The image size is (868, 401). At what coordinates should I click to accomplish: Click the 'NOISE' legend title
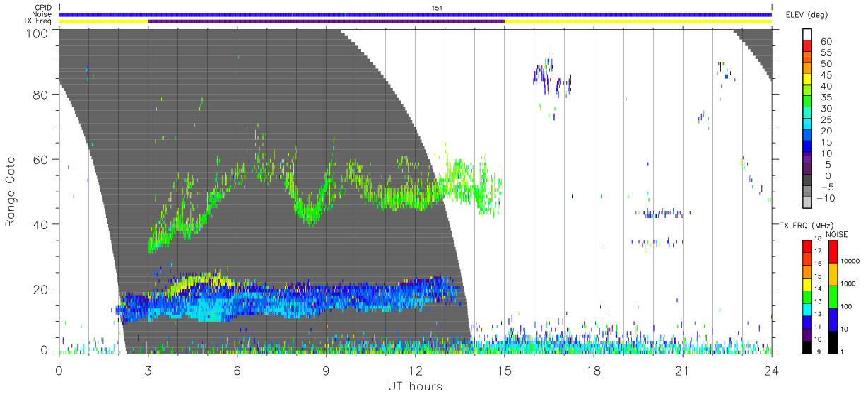(x=836, y=234)
